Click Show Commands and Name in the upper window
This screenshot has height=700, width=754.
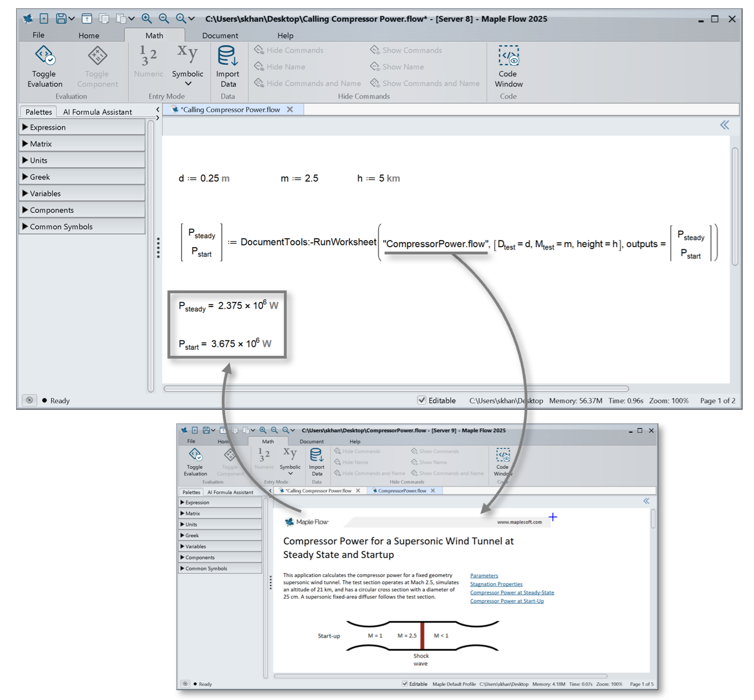point(425,83)
